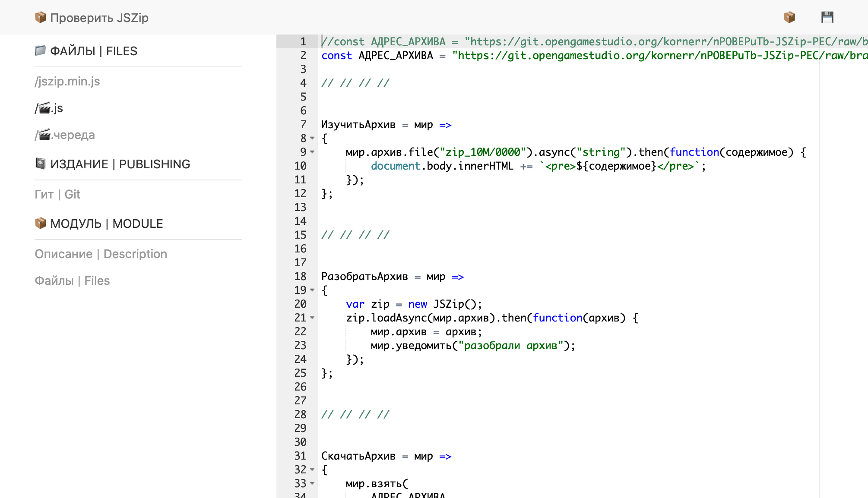Open the clapperboard .js file
The image size is (868, 498).
pos(49,108)
